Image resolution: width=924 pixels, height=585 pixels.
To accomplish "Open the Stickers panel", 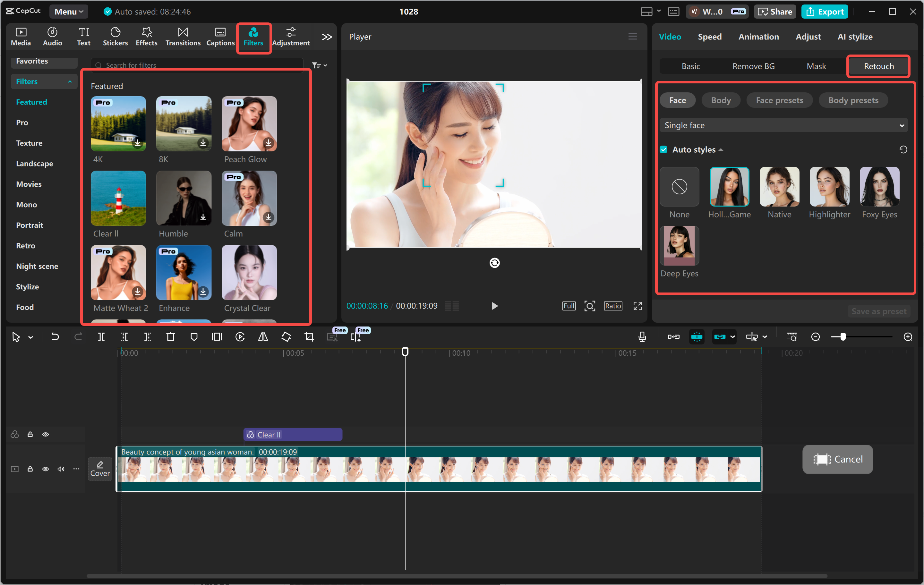I will 115,37.
